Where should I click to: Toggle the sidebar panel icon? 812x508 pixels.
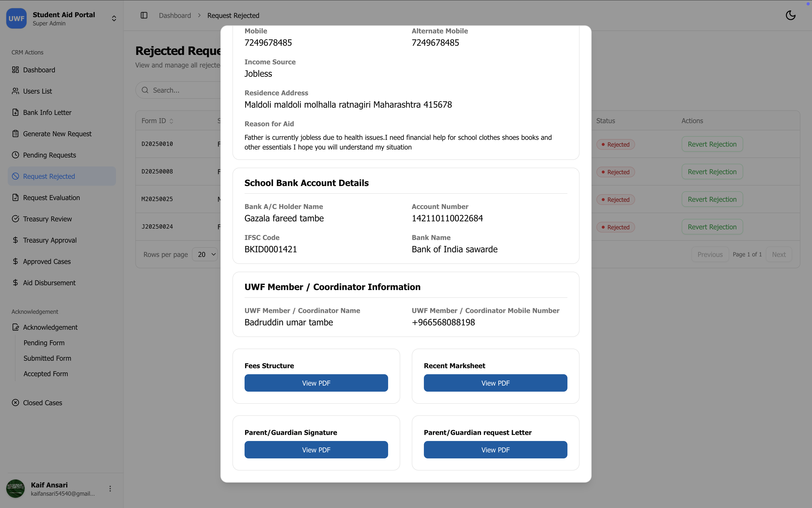point(144,15)
